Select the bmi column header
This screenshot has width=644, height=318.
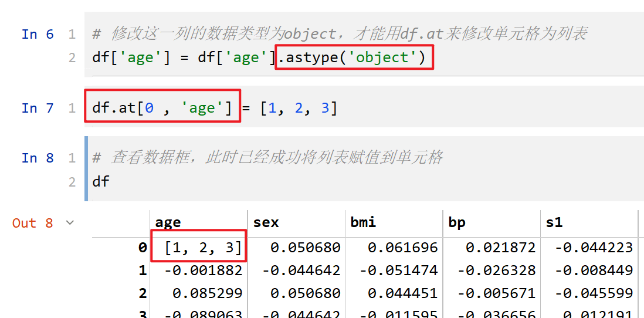pos(363,222)
